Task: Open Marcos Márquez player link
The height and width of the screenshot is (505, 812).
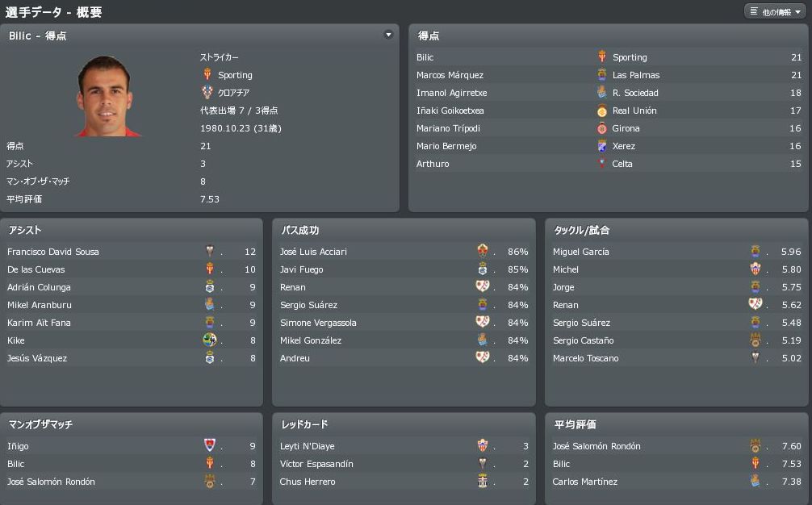Action: [x=450, y=75]
